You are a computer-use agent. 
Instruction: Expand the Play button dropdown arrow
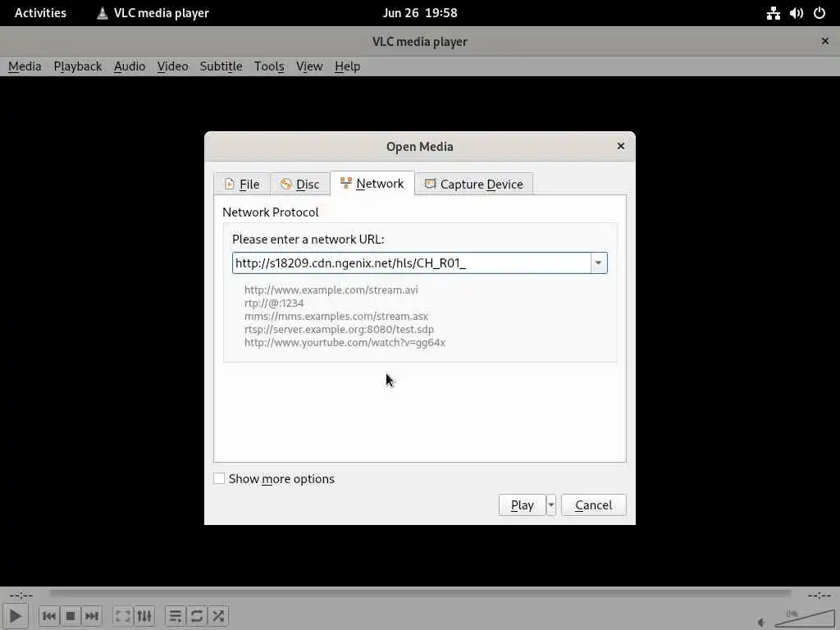pyautogui.click(x=550, y=505)
